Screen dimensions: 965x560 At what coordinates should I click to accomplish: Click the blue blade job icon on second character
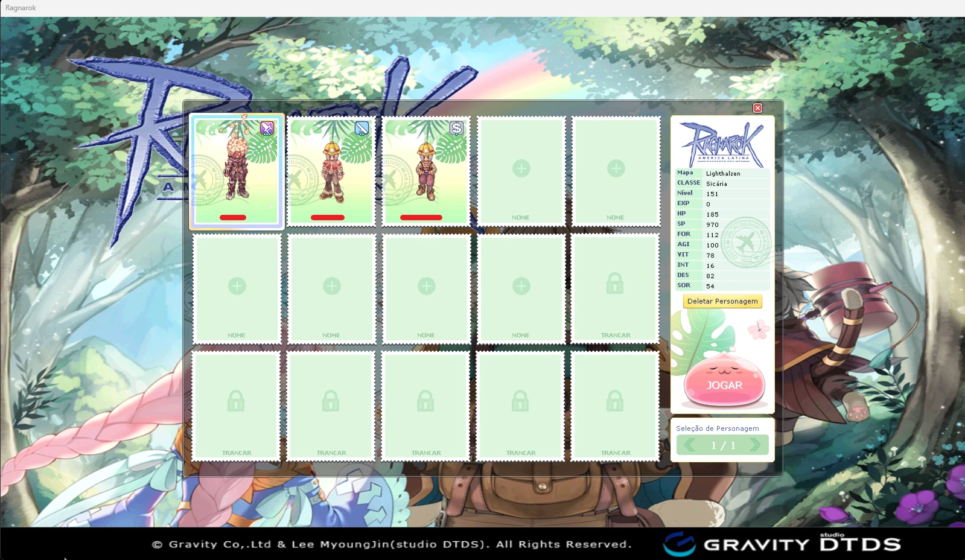(x=361, y=128)
